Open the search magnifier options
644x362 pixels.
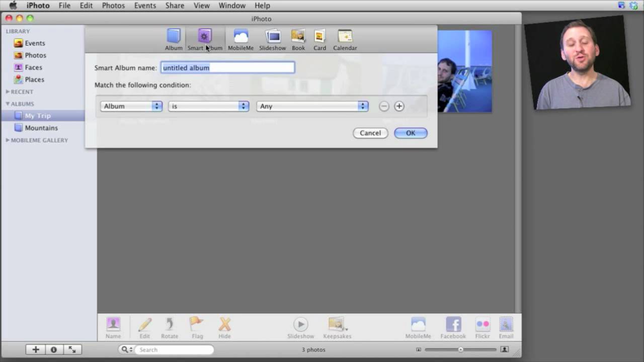coord(126,349)
